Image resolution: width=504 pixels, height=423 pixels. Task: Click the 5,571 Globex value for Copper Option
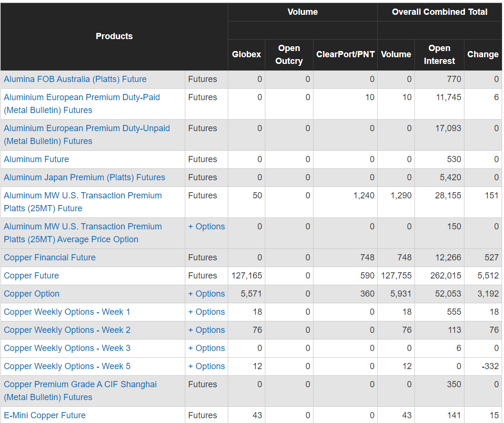[252, 294]
